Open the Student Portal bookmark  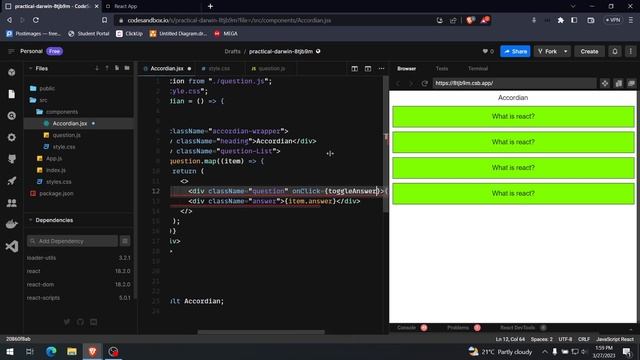(89, 33)
